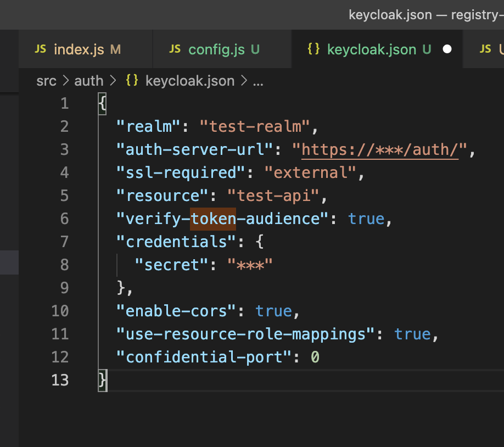Click the closing brace on line 13
This screenshot has height=447, width=504.
(103, 381)
